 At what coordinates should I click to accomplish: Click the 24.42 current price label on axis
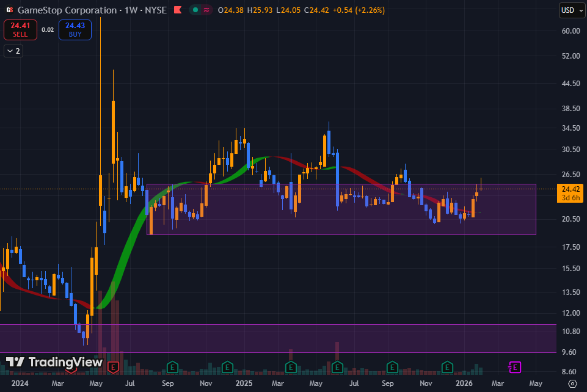pyautogui.click(x=570, y=193)
